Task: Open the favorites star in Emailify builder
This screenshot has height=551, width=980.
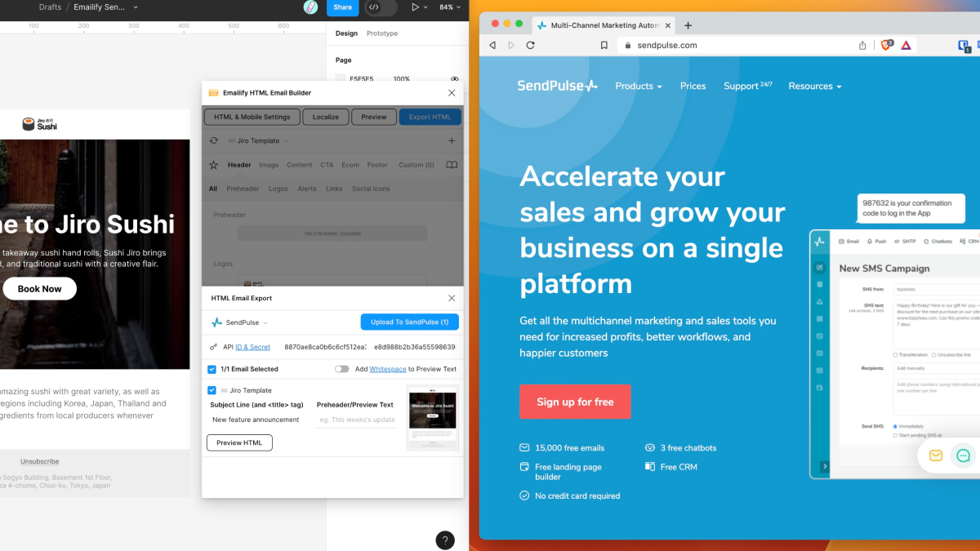Action: [x=214, y=165]
